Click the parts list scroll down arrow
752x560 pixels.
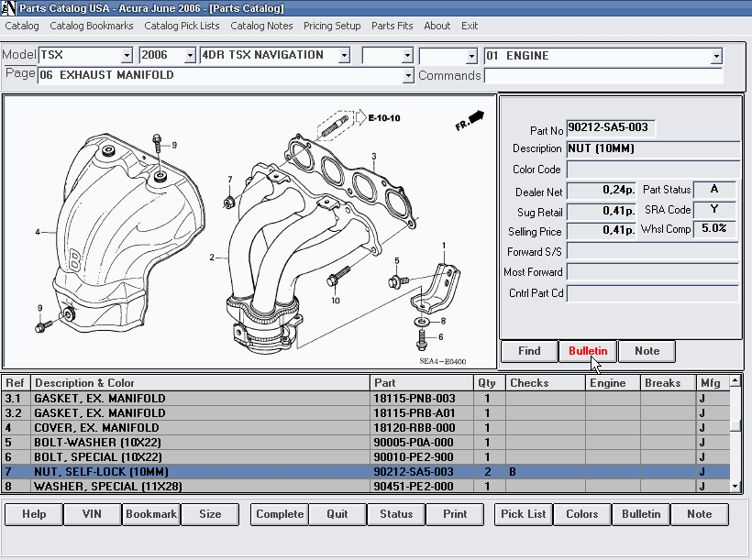[735, 488]
